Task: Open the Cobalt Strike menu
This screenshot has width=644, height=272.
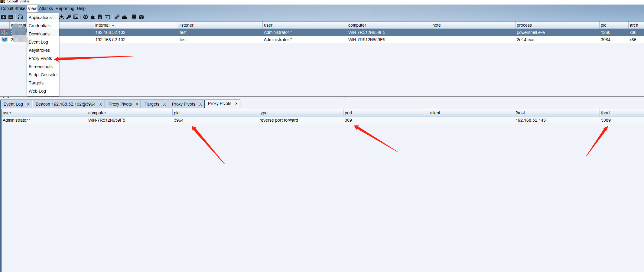Action: [13, 8]
